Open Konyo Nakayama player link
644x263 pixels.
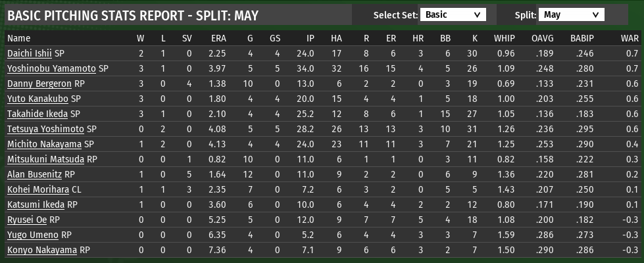click(42, 250)
